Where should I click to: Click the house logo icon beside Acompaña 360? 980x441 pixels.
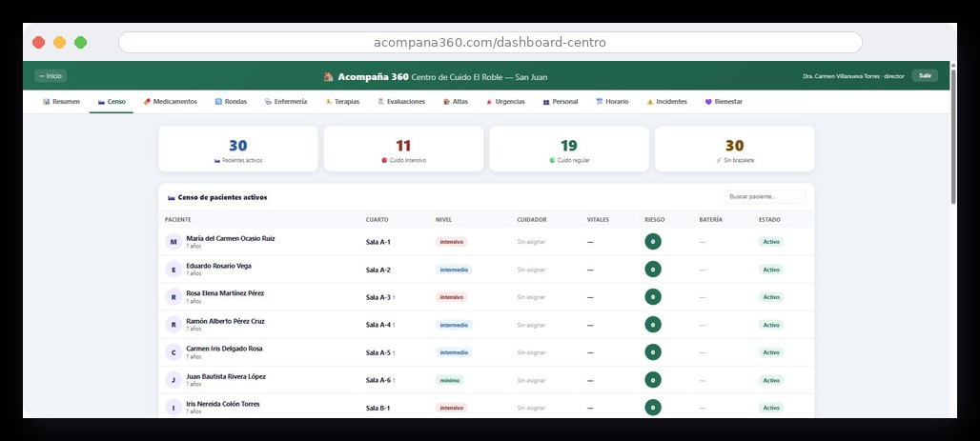click(x=328, y=77)
